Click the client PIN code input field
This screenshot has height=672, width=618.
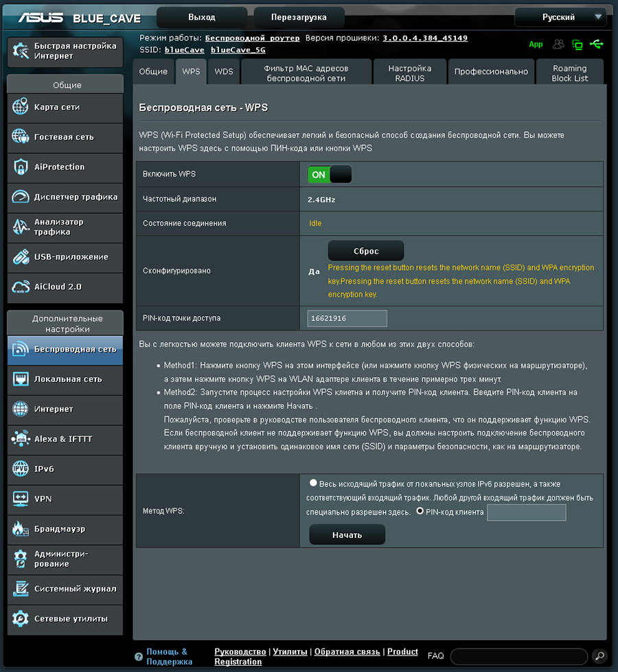pos(527,512)
